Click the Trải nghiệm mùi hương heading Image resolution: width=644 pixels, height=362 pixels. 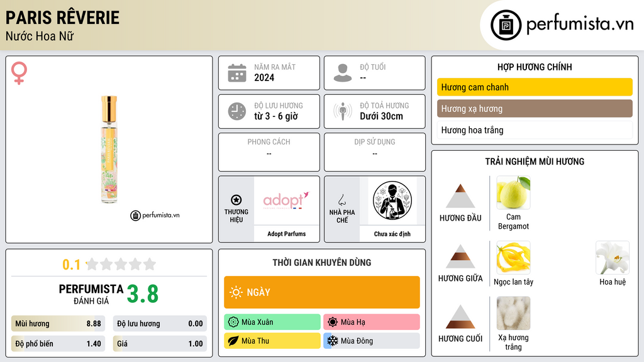pyautogui.click(x=535, y=162)
